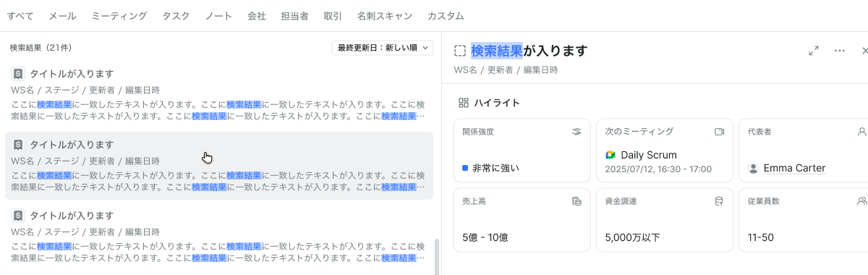Go to the タスク tab
868x275 pixels.
pos(176,16)
